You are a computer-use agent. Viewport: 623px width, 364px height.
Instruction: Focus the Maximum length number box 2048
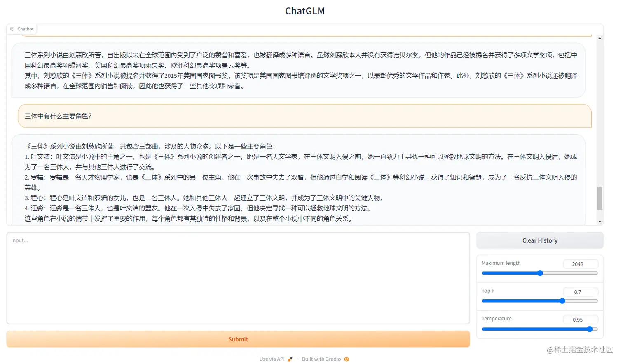tap(581, 264)
